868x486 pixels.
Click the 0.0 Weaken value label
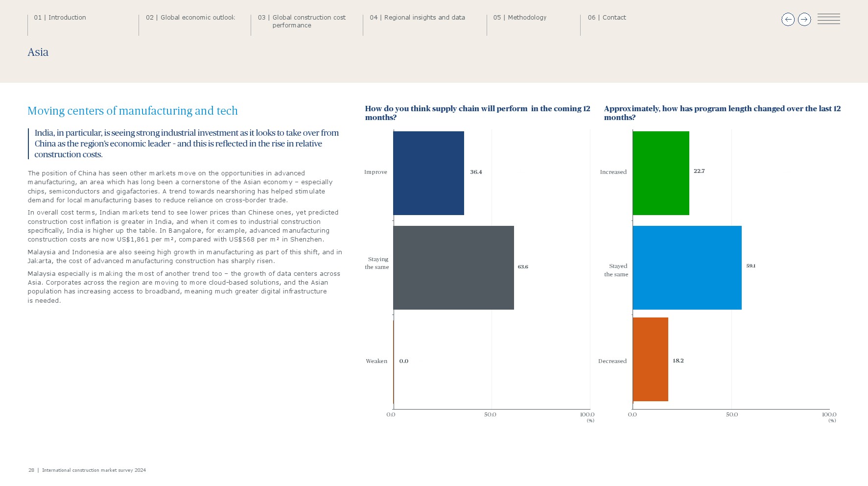[403, 361]
